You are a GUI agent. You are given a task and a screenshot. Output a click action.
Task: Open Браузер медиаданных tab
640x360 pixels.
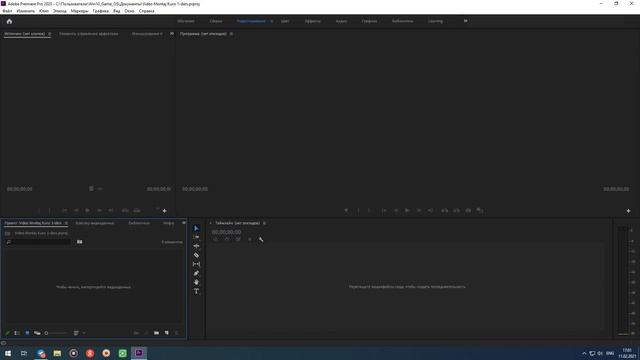(95, 223)
